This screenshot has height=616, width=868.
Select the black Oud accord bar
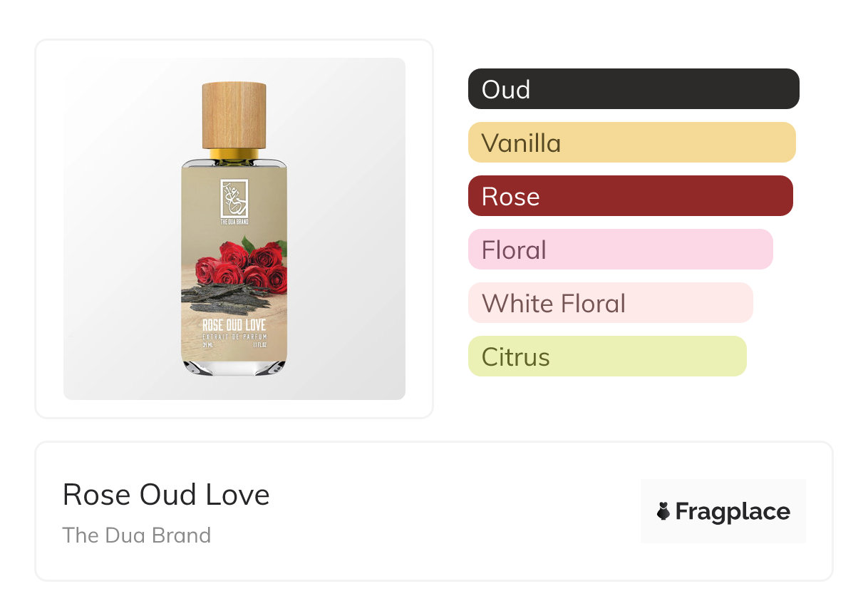tap(634, 89)
